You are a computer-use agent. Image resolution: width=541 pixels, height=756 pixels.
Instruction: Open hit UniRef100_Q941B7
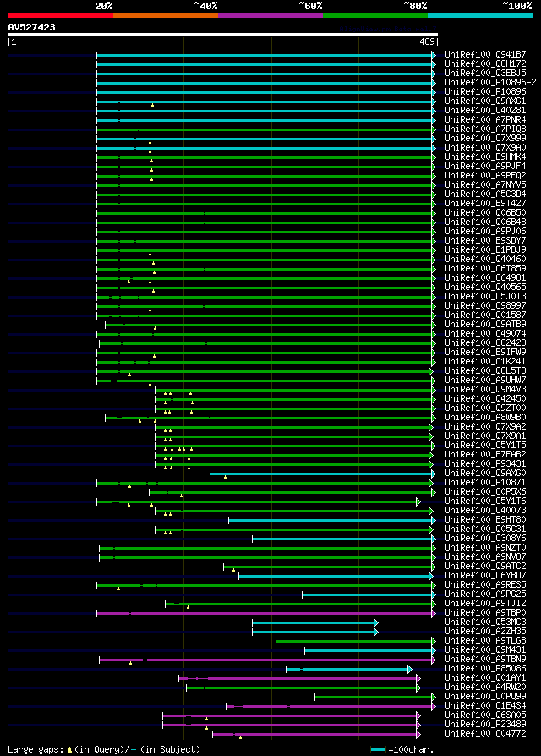(485, 54)
